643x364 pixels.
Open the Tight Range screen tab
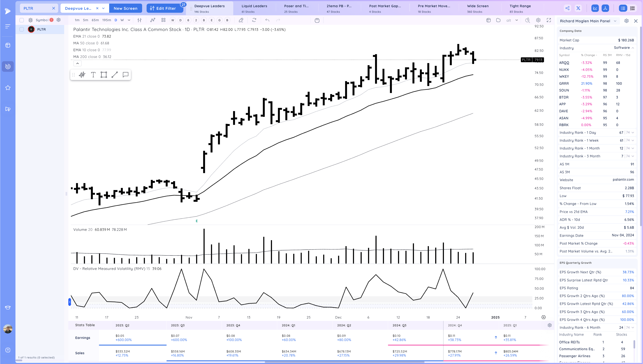(x=520, y=8)
